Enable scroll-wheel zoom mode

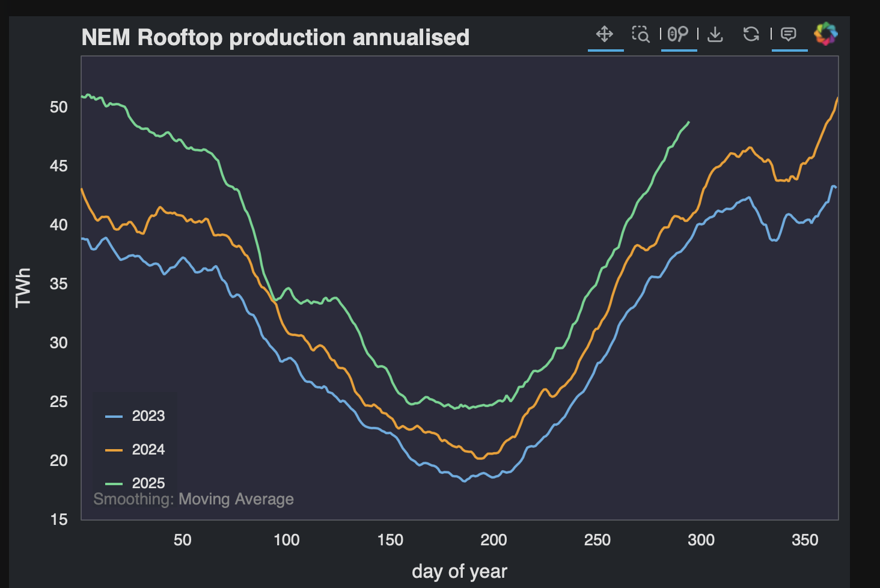[677, 34]
